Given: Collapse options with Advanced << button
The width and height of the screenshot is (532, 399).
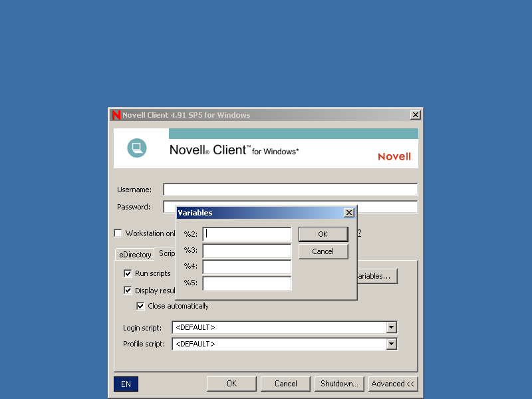Looking at the screenshot, I should click(x=393, y=384).
